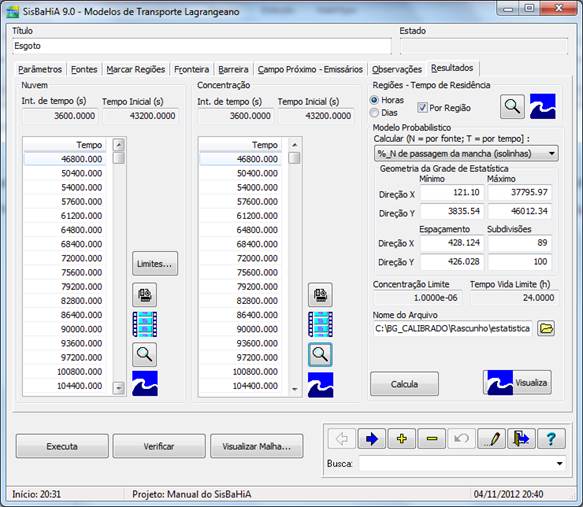The width and height of the screenshot is (583, 507).
Task: Remove the record with minus icon
Action: (x=432, y=439)
